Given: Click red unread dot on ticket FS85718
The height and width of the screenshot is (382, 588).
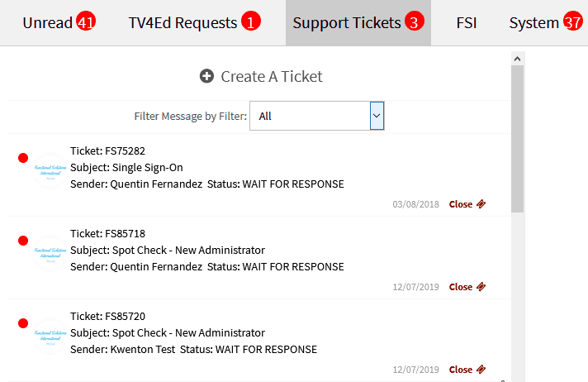Looking at the screenshot, I should pos(23,241).
